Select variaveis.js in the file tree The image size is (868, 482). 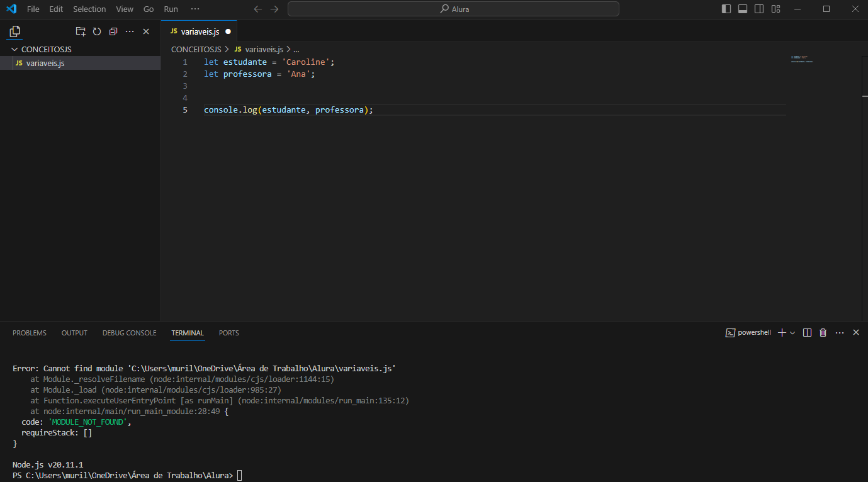coord(80,63)
